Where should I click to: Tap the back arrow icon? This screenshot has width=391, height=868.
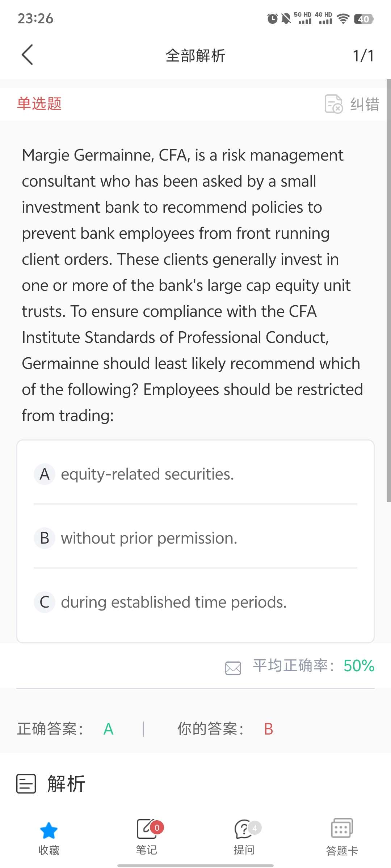pyautogui.click(x=28, y=55)
